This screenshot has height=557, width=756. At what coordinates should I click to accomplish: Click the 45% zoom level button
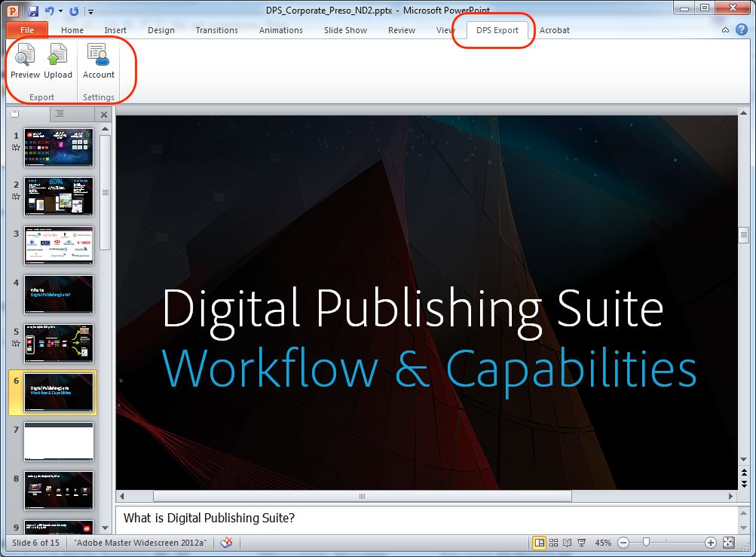[603, 543]
